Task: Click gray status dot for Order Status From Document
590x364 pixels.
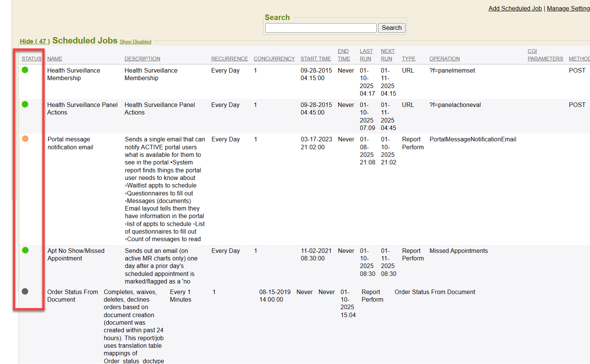Action: (25, 291)
